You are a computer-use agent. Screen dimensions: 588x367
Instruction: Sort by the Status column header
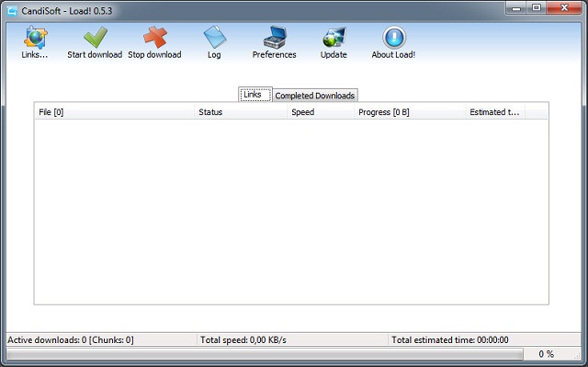(241, 112)
